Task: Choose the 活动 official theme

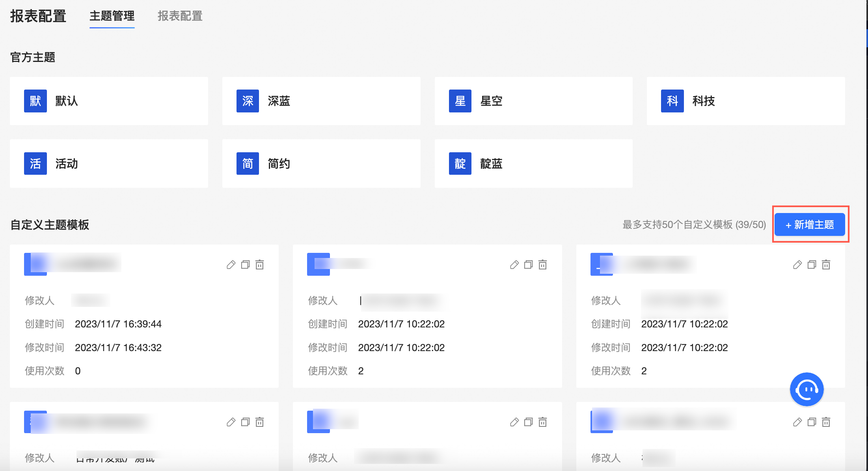Action: tap(109, 163)
